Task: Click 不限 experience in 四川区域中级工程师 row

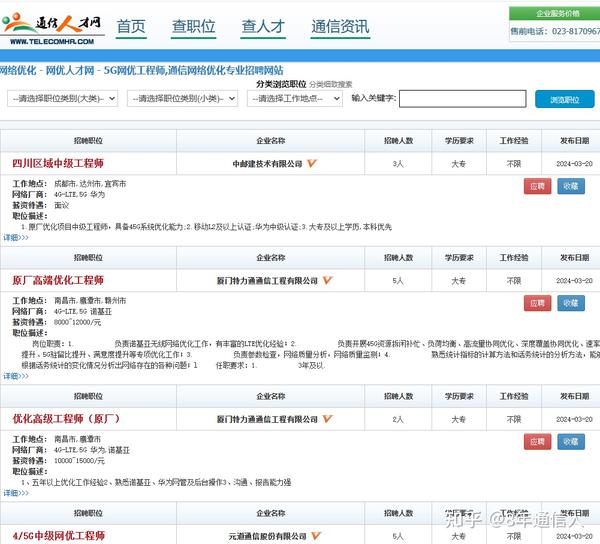Action: click(514, 164)
